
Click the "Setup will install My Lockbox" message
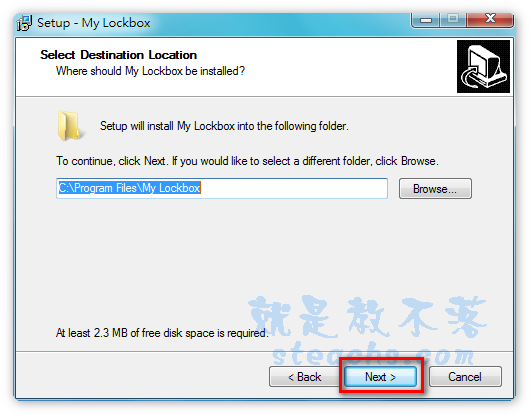click(224, 126)
